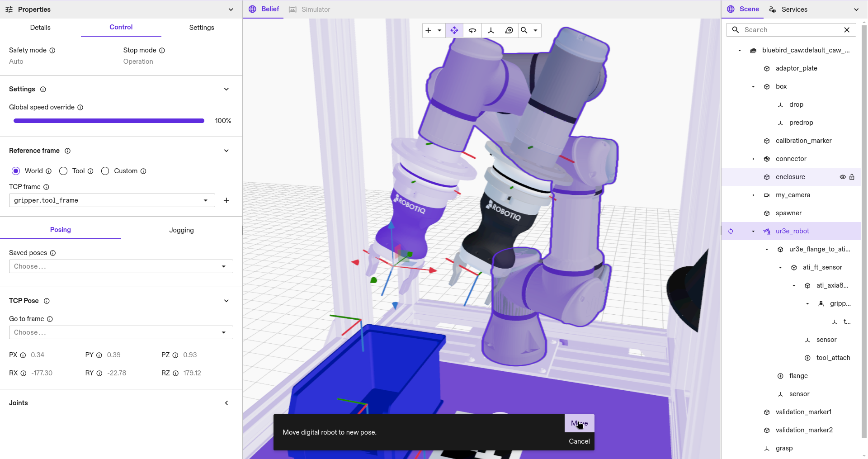Switch to the Jogging tab
The image size is (868, 459).
(x=181, y=230)
